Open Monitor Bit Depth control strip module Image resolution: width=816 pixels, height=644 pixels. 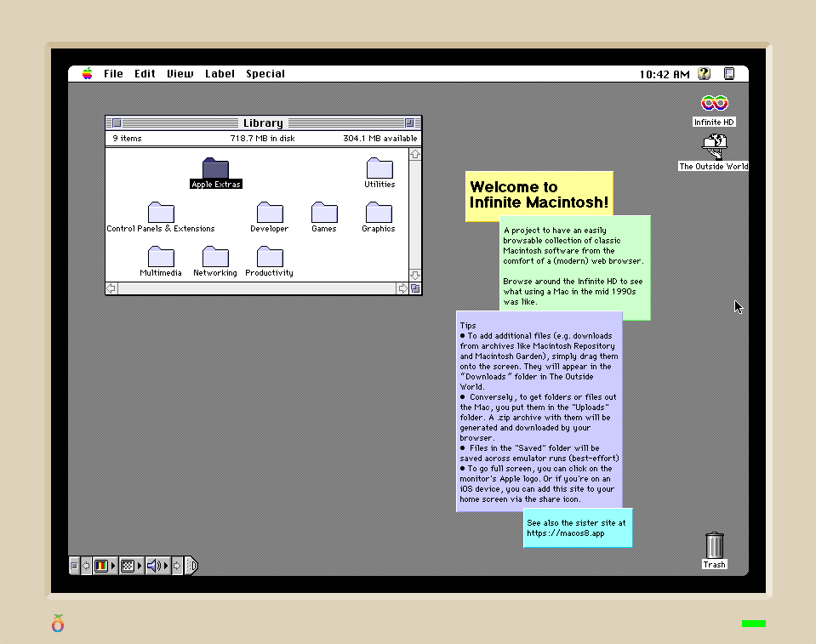(106, 566)
